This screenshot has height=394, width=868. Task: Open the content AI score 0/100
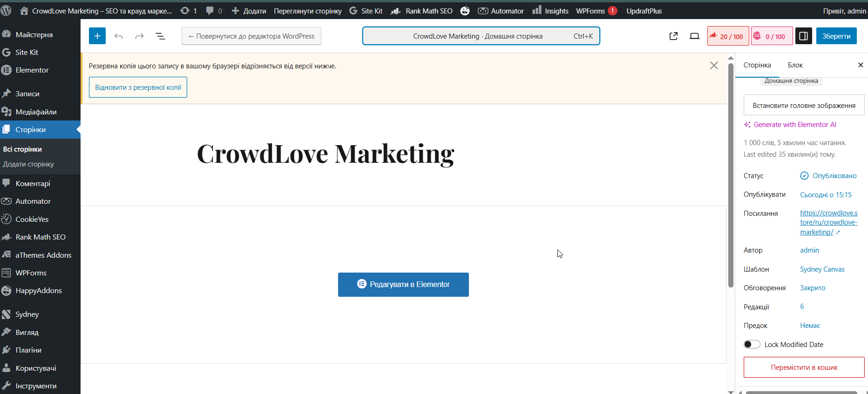pos(772,36)
